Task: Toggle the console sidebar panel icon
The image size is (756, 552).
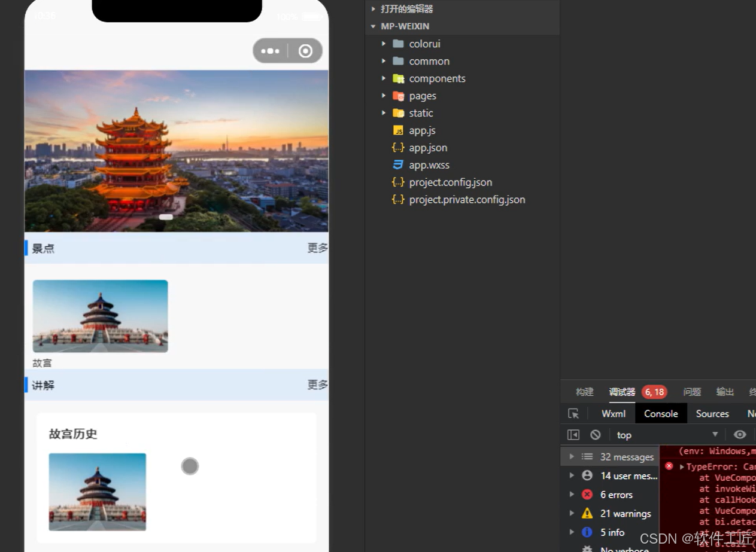Action: (x=573, y=435)
